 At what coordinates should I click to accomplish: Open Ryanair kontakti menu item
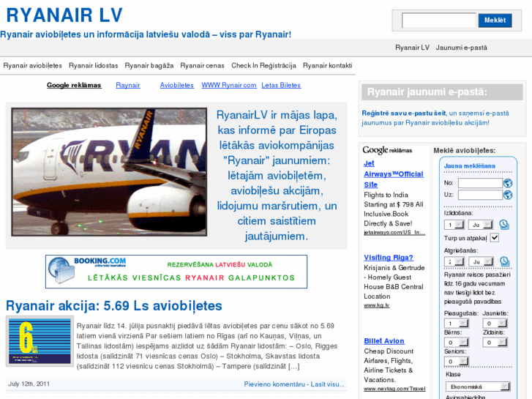(327, 66)
